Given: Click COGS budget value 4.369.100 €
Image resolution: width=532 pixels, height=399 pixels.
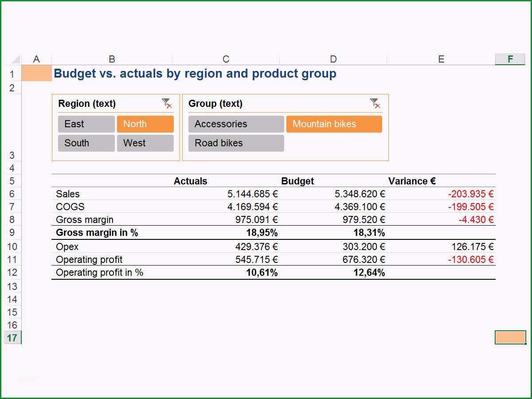Looking at the screenshot, I should click(x=360, y=207).
